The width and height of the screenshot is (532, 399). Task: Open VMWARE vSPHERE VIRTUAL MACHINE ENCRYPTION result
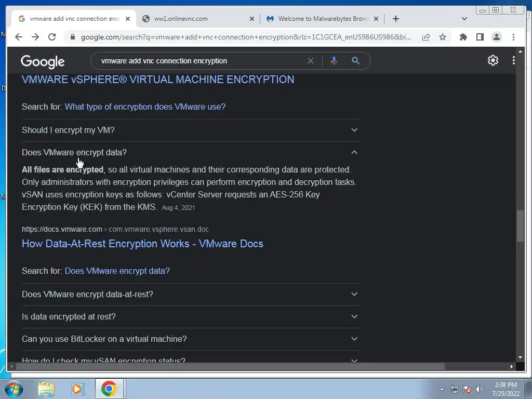[158, 79]
